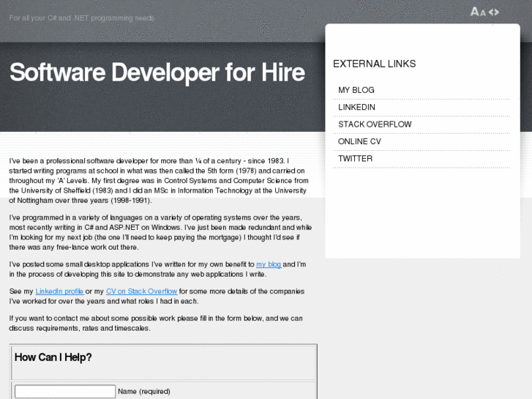
Task: Click paragraph starting 'If you want to contact'
Action: click(155, 323)
